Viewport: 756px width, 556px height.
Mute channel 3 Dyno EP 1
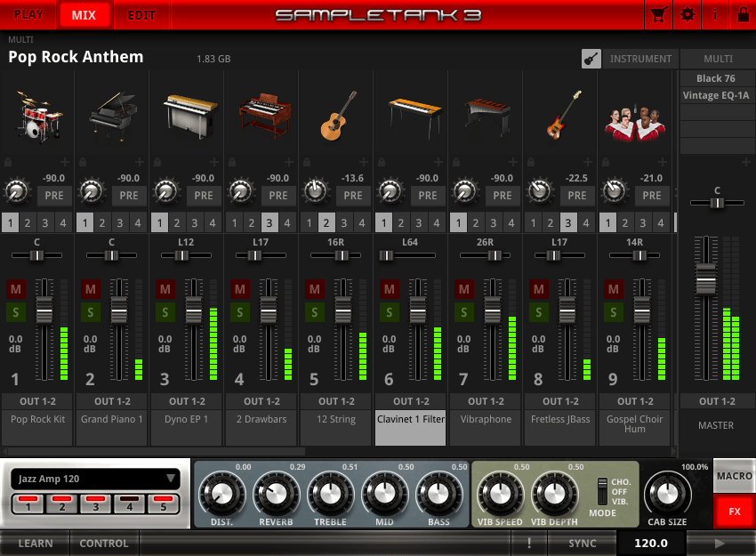click(165, 289)
